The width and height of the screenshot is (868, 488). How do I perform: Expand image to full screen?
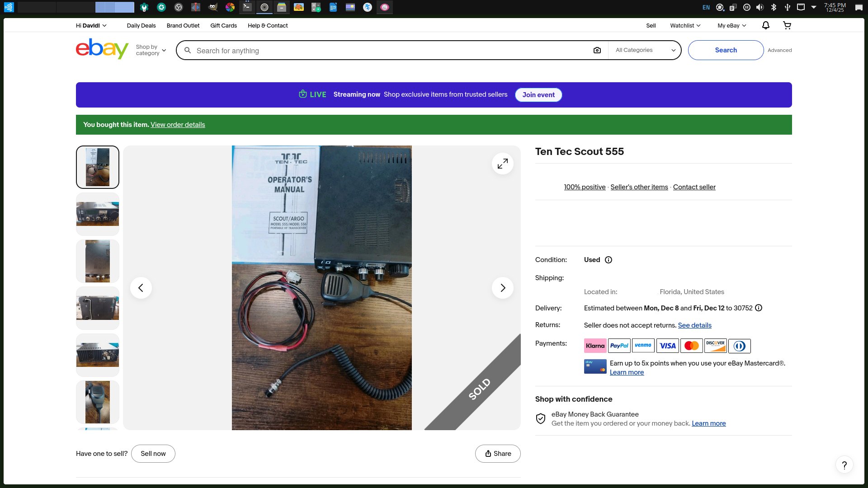[502, 164]
